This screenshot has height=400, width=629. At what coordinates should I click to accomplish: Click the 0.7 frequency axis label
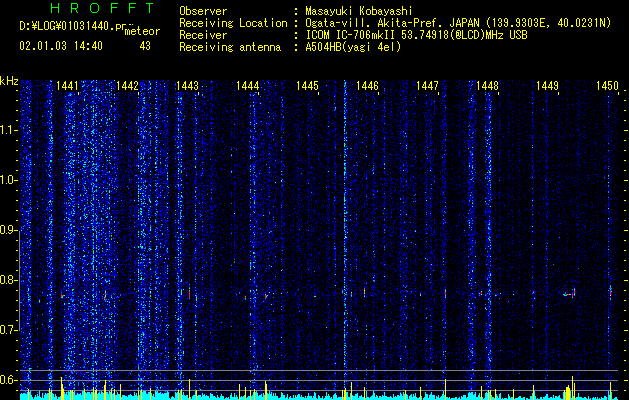tap(9, 330)
